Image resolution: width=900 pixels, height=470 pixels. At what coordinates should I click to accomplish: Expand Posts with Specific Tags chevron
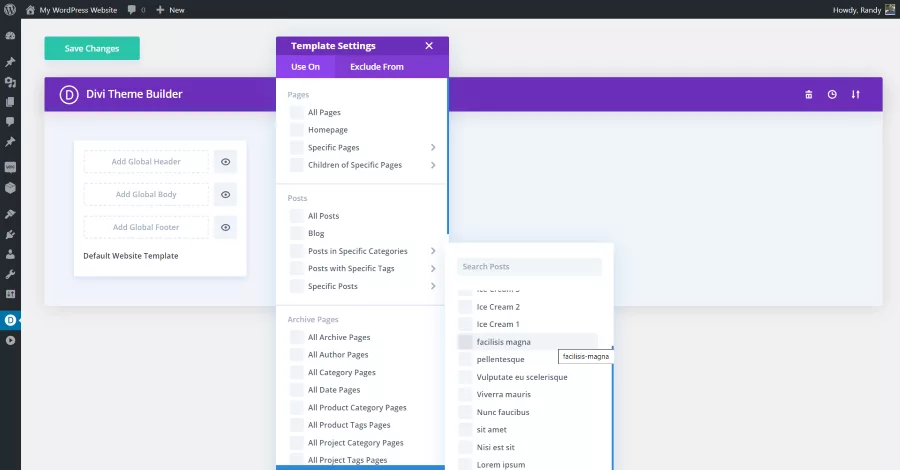click(433, 269)
